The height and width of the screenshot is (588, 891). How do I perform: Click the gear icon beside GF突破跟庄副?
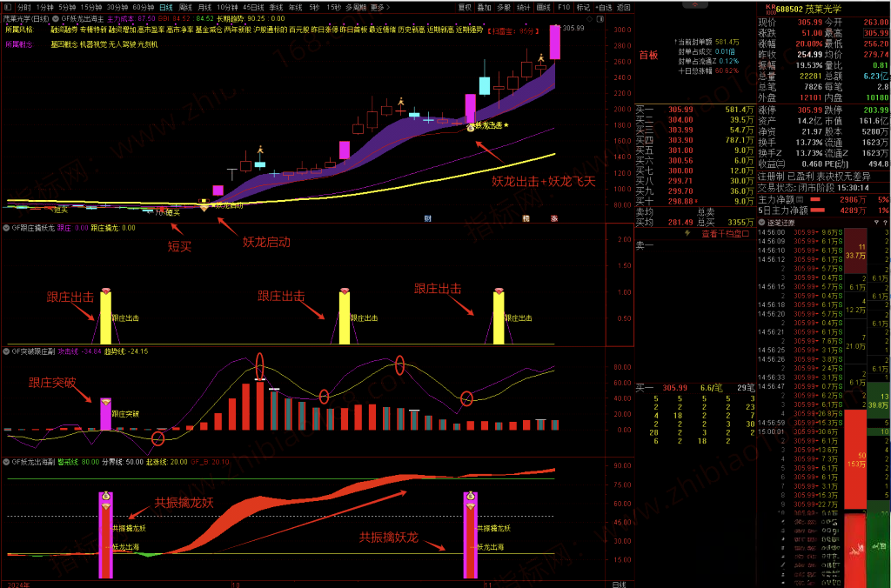pyautogui.click(x=4, y=351)
